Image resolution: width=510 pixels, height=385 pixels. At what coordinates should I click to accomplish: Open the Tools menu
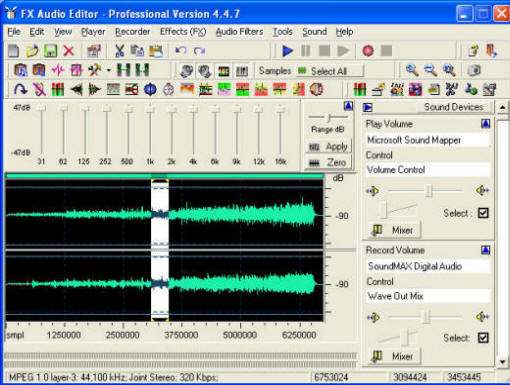(x=283, y=32)
